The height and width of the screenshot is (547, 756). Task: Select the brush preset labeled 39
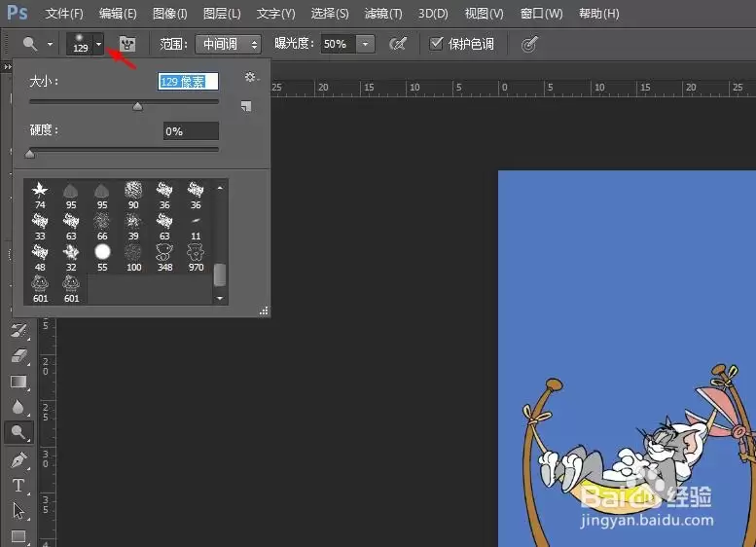(133, 227)
